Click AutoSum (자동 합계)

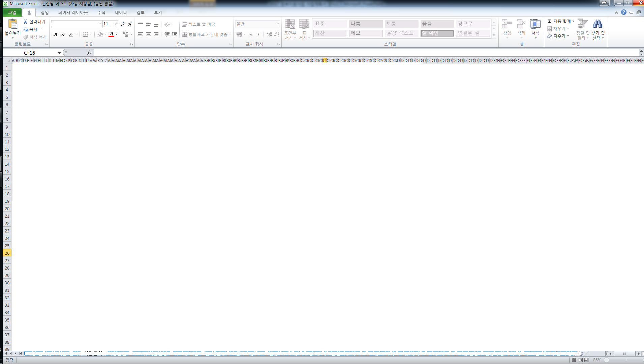(x=559, y=21)
